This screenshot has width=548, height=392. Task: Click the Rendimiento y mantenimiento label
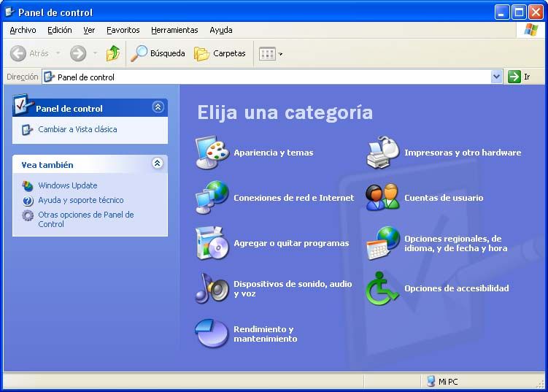coord(266,334)
